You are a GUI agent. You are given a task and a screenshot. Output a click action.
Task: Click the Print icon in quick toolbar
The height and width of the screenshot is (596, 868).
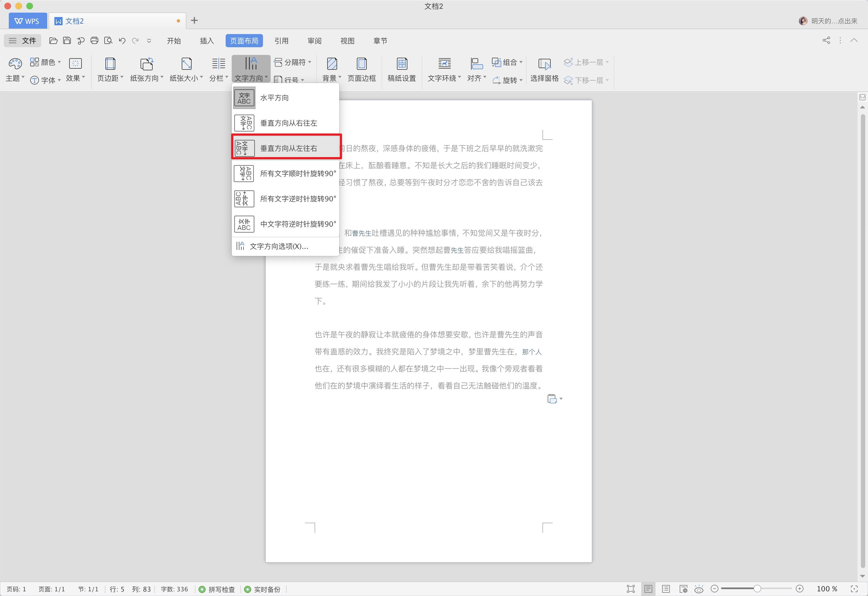[x=94, y=41]
